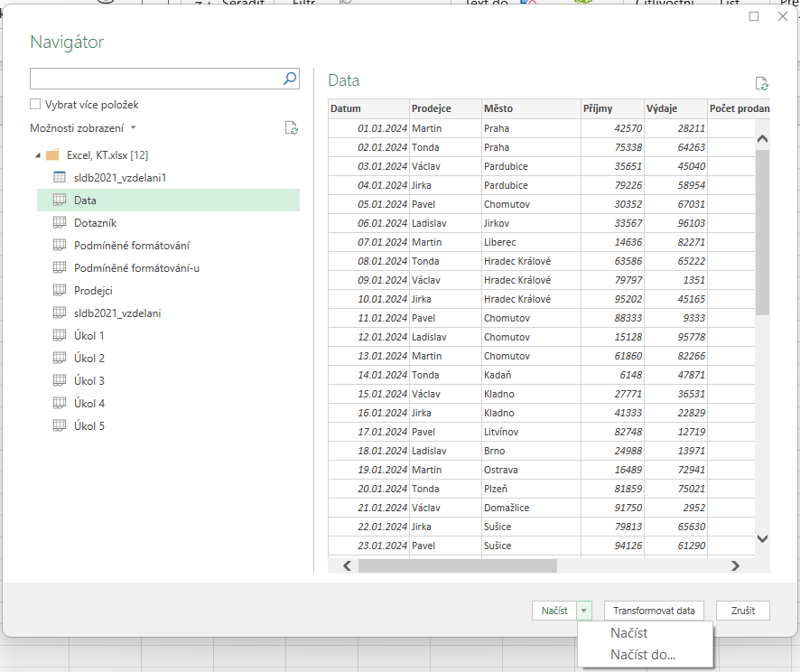The image size is (800, 672).
Task: Choose Načíst from the opened dropdown menu
Action: coord(628,633)
